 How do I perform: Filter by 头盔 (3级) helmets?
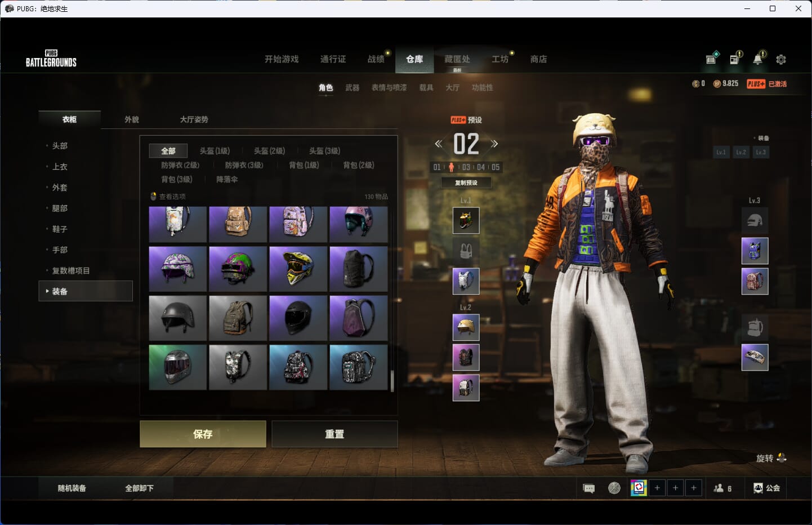pyautogui.click(x=324, y=151)
